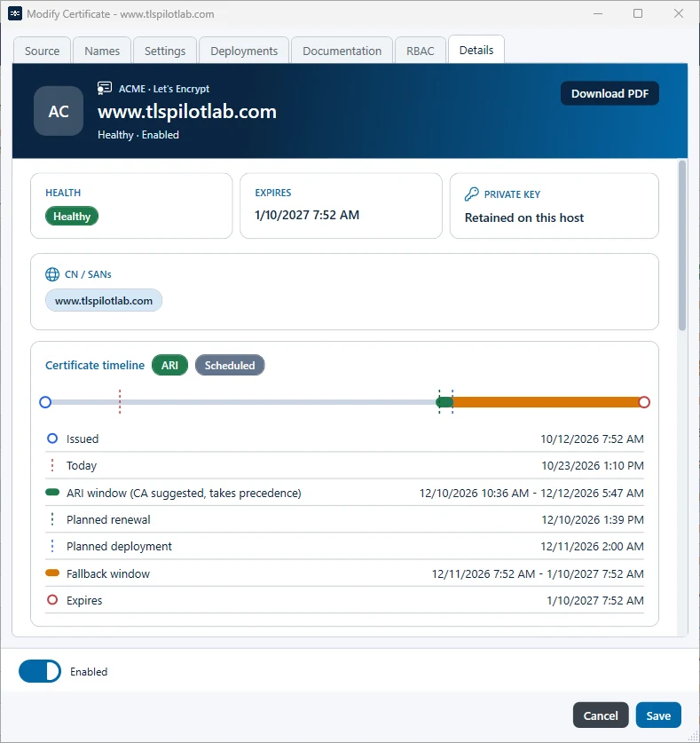Click the Issued start point on the timeline
Image resolution: width=700 pixels, height=743 pixels.
[x=45, y=402]
